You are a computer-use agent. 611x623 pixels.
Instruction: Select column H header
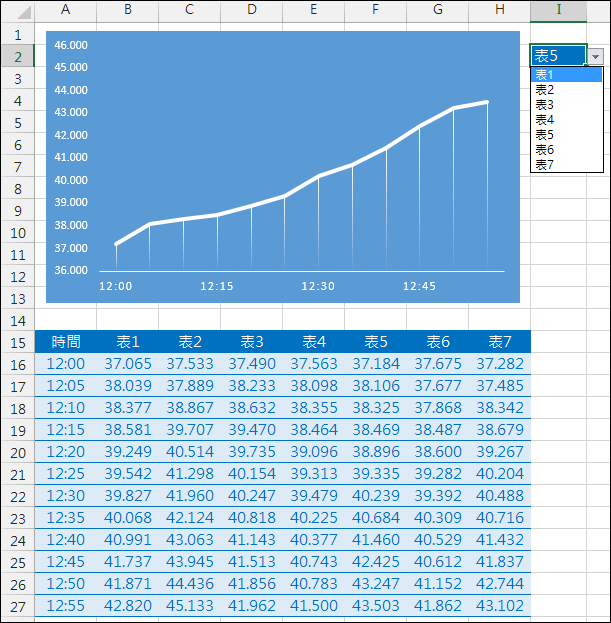click(x=499, y=10)
